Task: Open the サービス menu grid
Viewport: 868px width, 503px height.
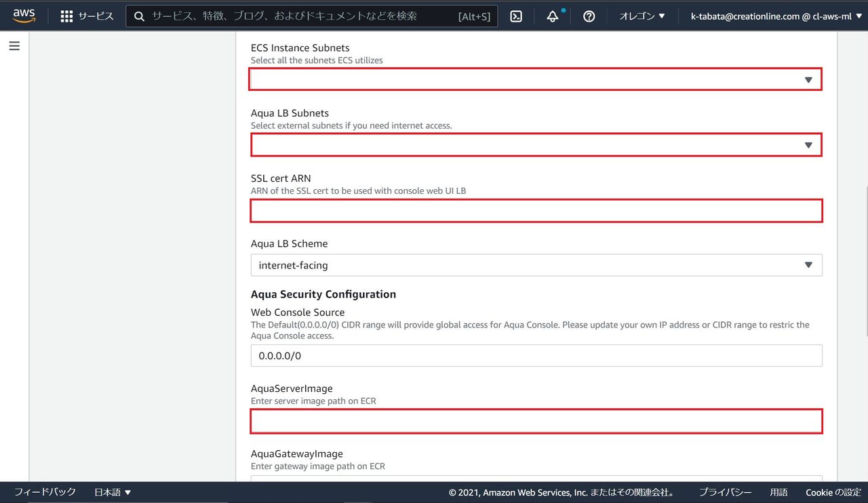Action: pos(87,16)
